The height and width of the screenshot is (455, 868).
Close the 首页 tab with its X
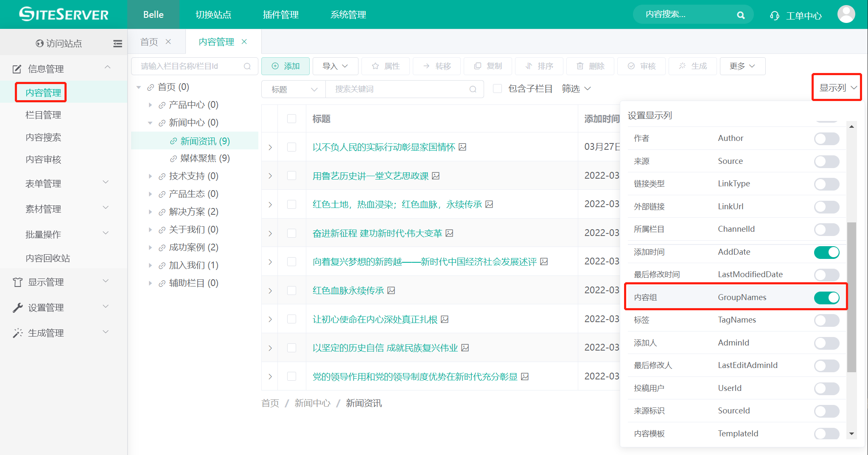click(168, 42)
